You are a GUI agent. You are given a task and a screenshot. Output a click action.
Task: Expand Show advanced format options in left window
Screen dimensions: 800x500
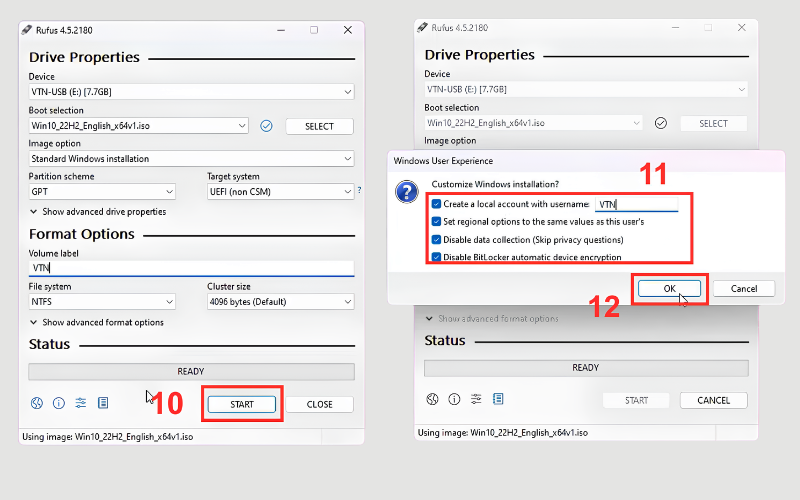click(97, 322)
